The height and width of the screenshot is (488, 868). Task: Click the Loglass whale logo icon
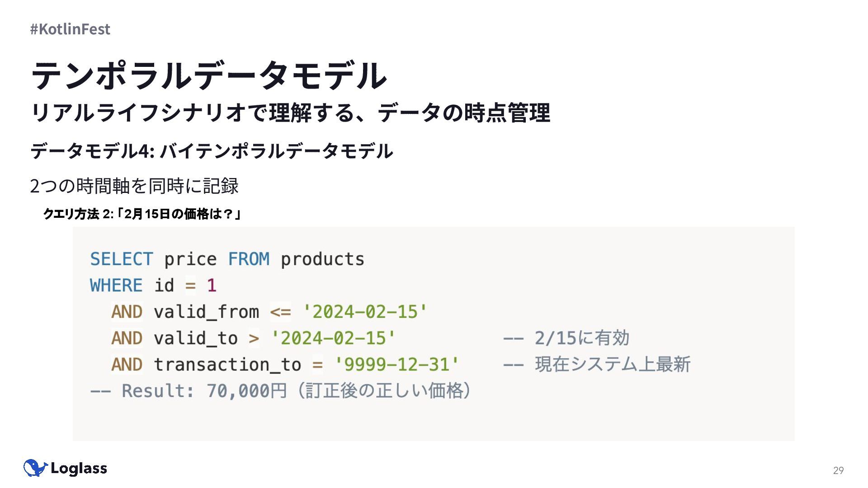coord(35,468)
